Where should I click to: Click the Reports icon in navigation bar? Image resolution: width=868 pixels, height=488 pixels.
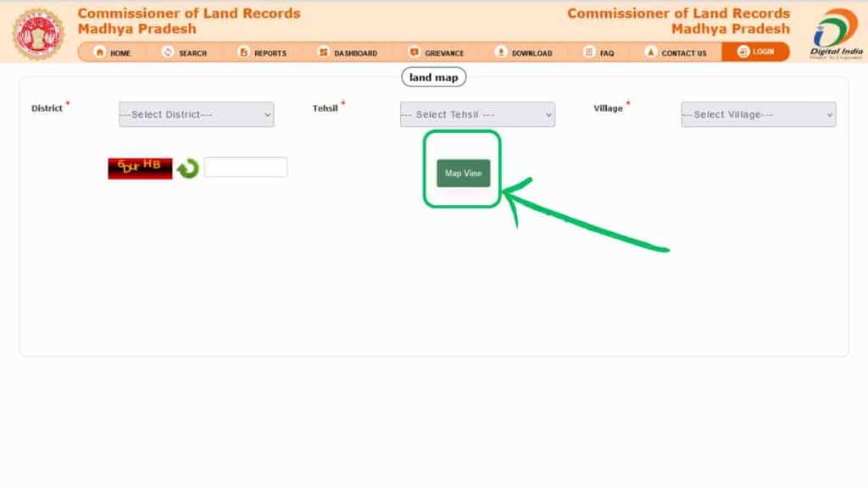244,53
